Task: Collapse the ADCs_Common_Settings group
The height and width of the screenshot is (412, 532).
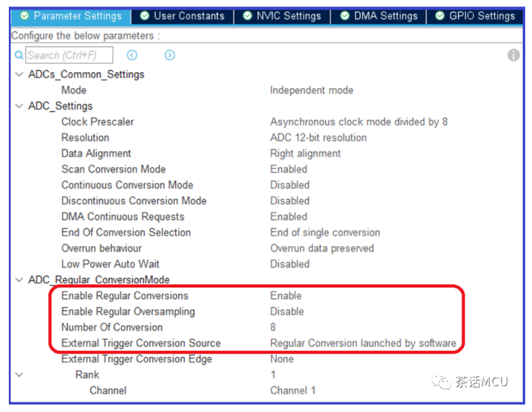Action: tap(20, 74)
